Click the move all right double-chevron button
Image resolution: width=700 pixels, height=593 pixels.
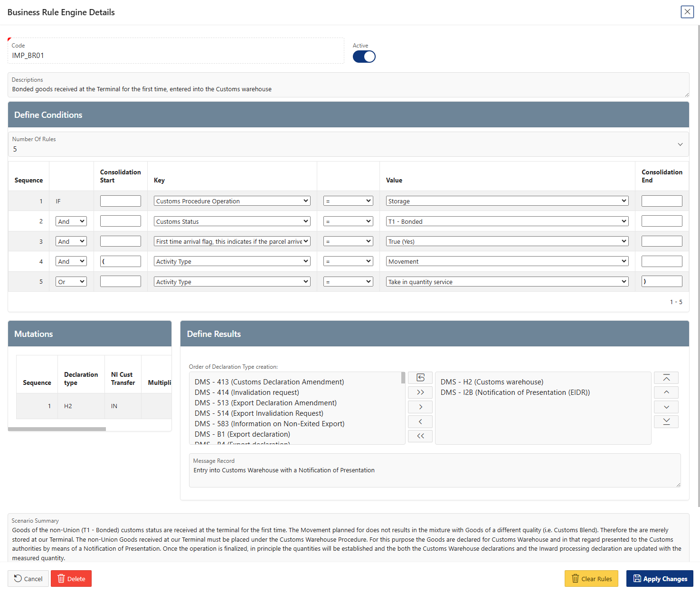(420, 392)
